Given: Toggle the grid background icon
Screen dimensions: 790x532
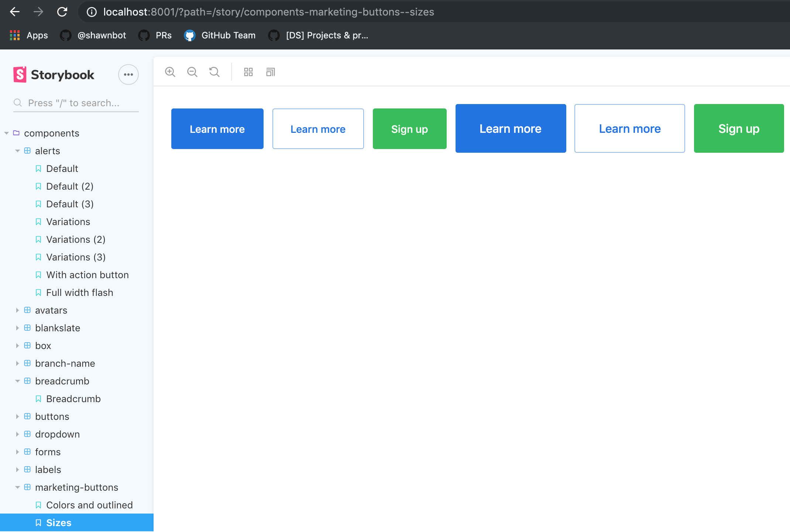Looking at the screenshot, I should pyautogui.click(x=248, y=72).
